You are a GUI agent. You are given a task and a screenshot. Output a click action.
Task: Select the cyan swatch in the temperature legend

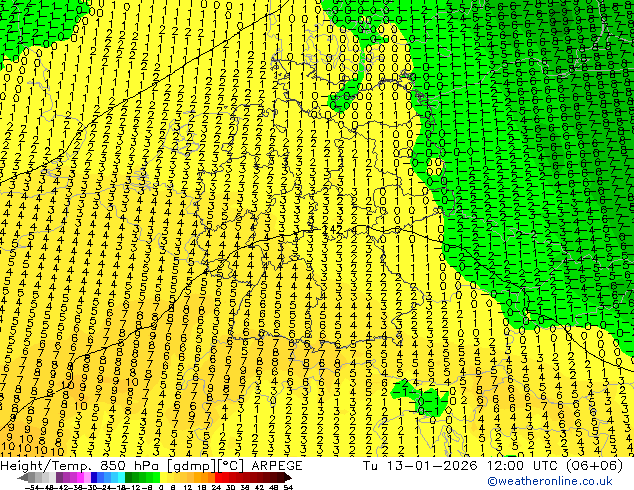click(x=121, y=478)
